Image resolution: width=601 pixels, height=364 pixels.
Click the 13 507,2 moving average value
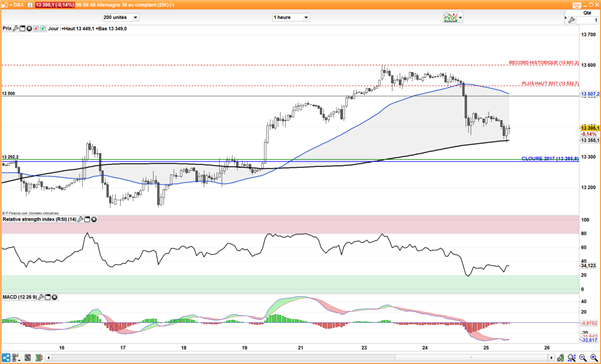pos(590,94)
